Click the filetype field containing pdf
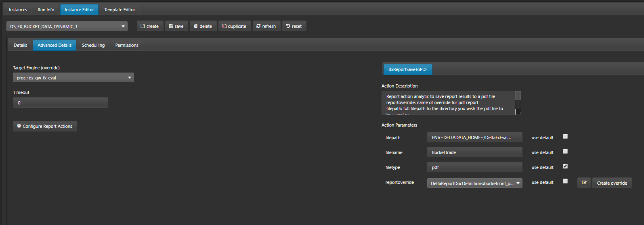The height and width of the screenshot is (225, 644). point(474,167)
